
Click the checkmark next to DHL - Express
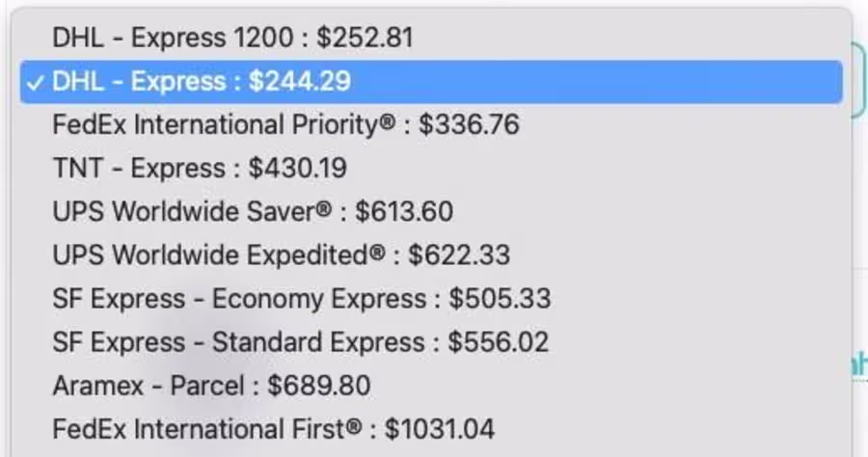coord(35,83)
